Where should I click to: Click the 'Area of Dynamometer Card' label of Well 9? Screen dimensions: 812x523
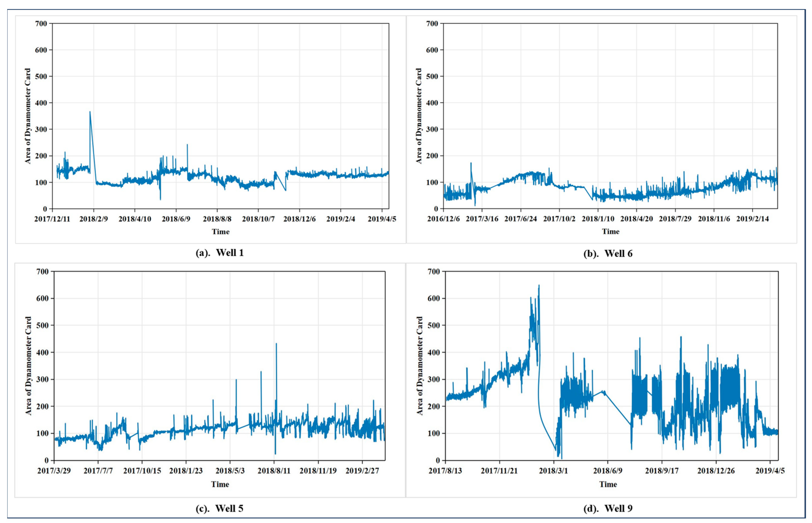pyautogui.click(x=420, y=366)
